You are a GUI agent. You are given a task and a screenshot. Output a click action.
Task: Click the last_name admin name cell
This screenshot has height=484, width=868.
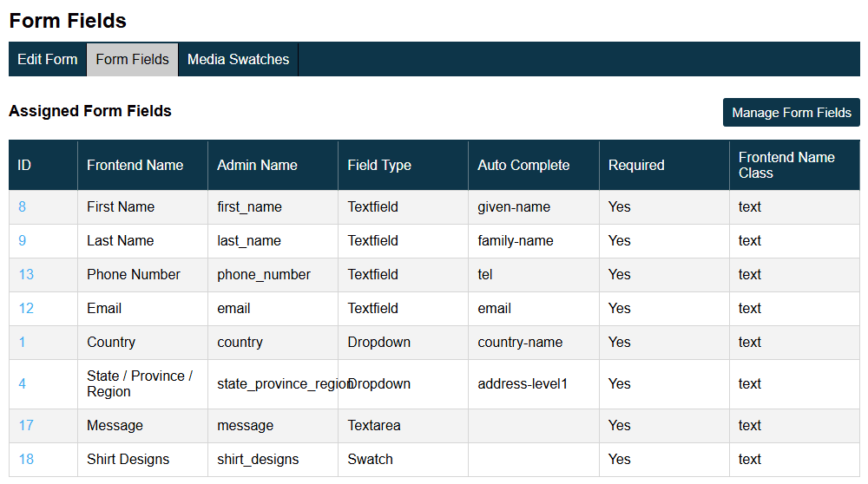tap(273, 240)
